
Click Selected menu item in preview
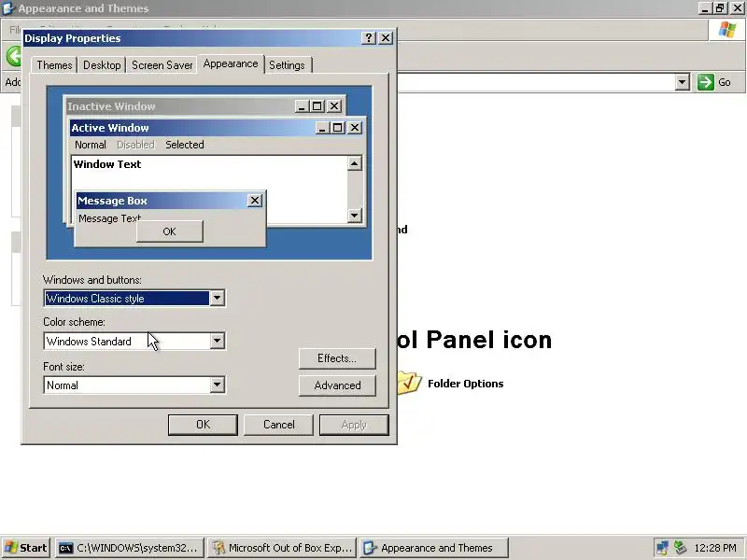pos(185,145)
